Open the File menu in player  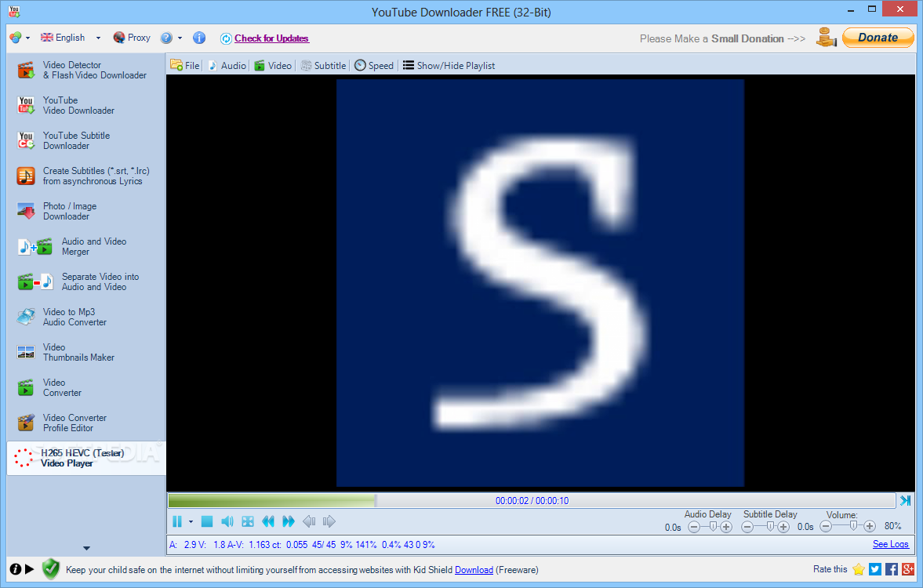pyautogui.click(x=185, y=65)
